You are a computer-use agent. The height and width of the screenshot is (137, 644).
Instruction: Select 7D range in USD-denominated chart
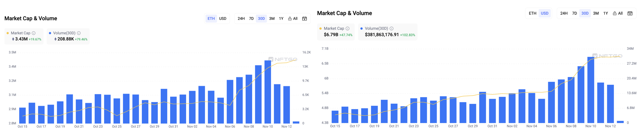pyautogui.click(x=574, y=13)
